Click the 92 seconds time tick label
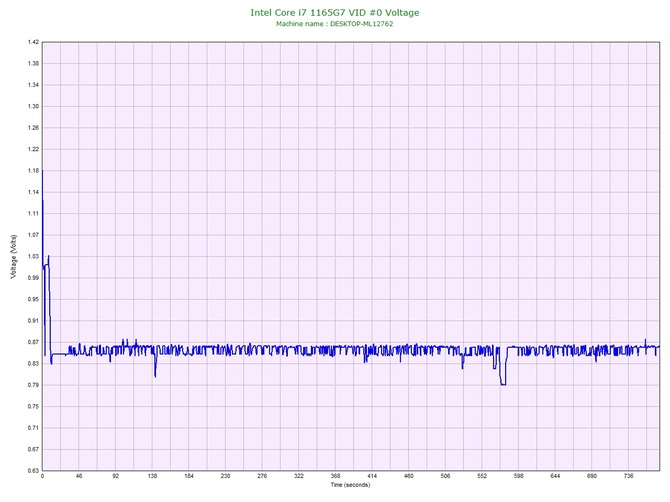 click(x=116, y=476)
